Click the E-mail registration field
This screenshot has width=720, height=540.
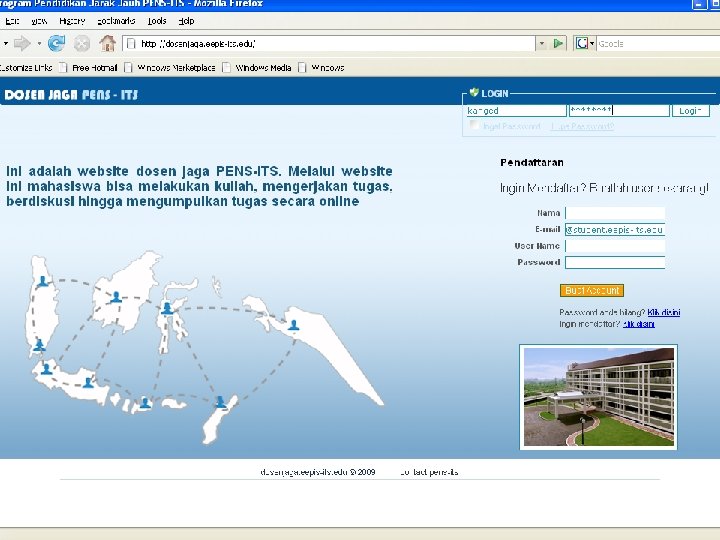point(615,230)
